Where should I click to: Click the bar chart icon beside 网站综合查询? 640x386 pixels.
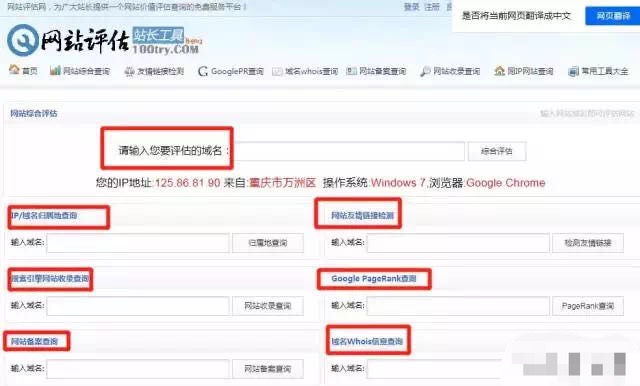click(55, 70)
